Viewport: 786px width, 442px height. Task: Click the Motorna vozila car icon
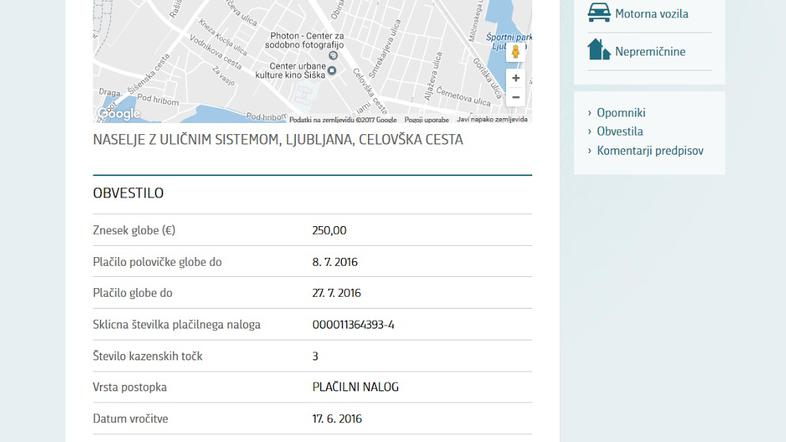tap(599, 13)
